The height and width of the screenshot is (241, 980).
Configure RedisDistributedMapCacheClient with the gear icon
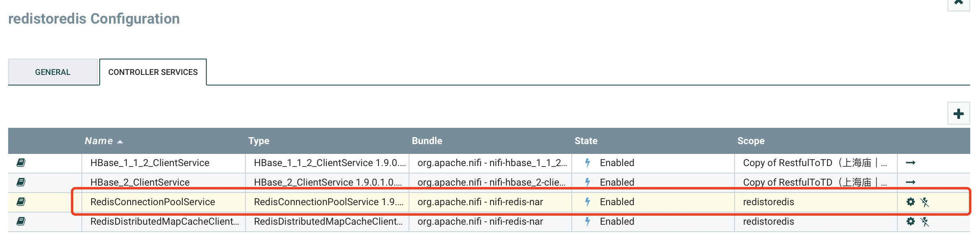(x=911, y=221)
